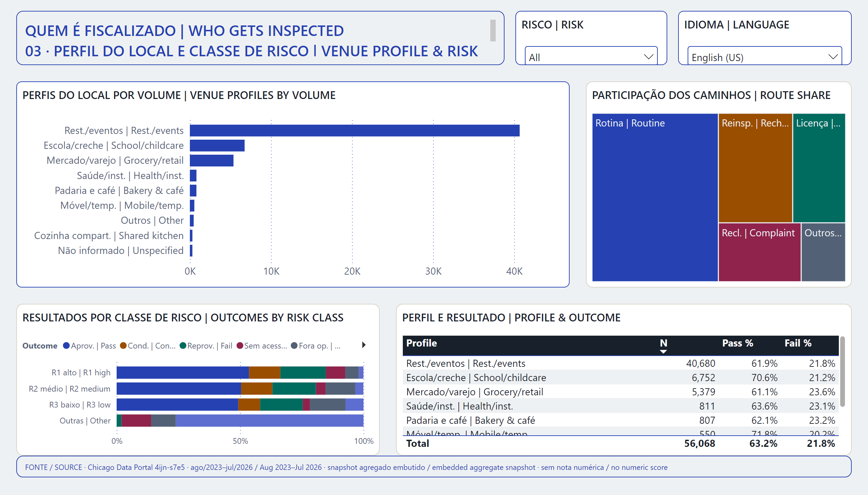Click the Reprov. | Fail legend swatch

[x=182, y=346]
